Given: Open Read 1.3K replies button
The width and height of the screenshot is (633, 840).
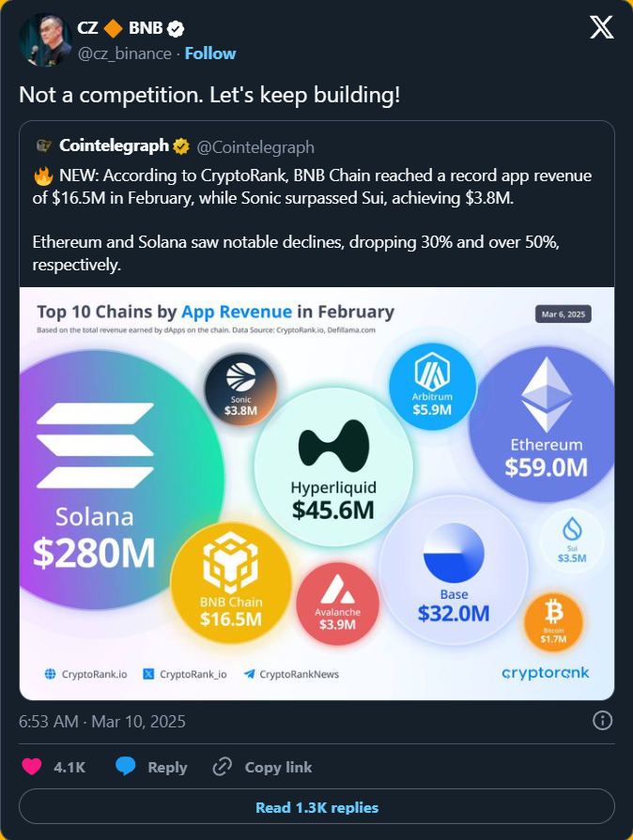Looking at the screenshot, I should pyautogui.click(x=316, y=807).
